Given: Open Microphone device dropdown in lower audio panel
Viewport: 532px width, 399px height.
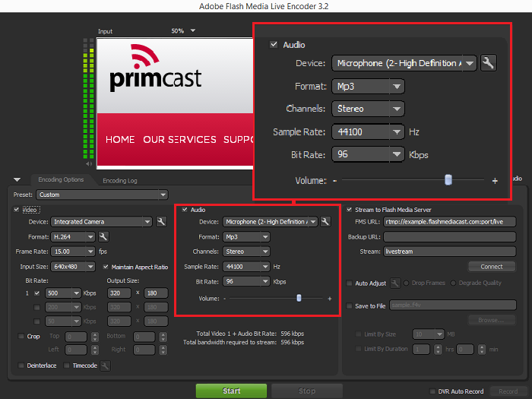Looking at the screenshot, I should pyautogui.click(x=270, y=222).
